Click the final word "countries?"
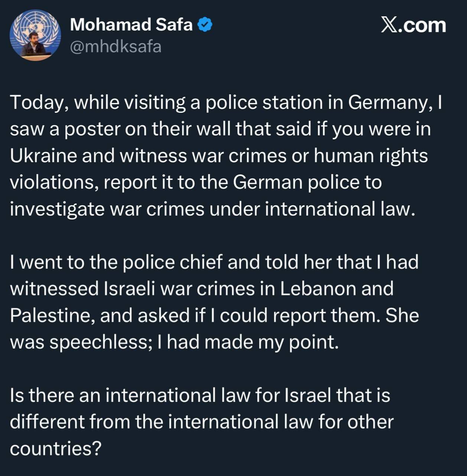 click(55, 449)
